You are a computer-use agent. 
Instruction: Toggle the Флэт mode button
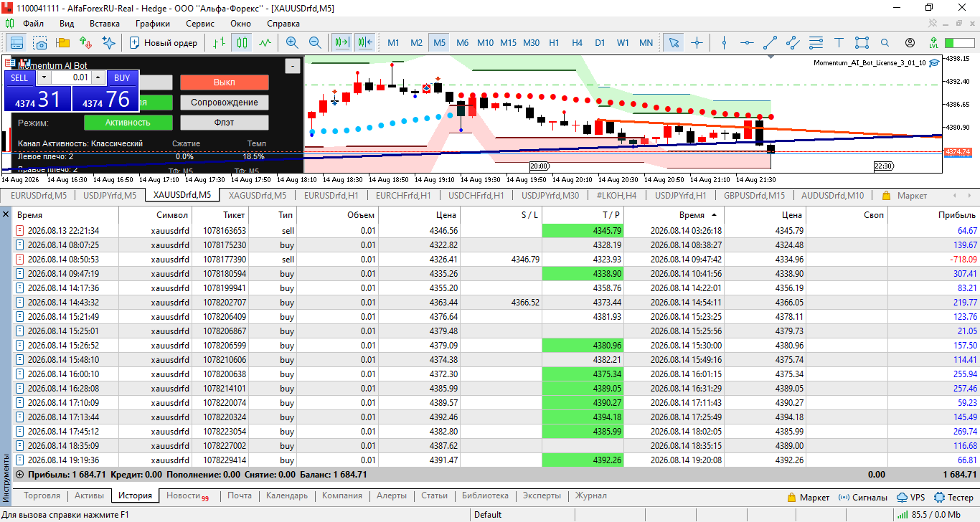click(x=224, y=123)
